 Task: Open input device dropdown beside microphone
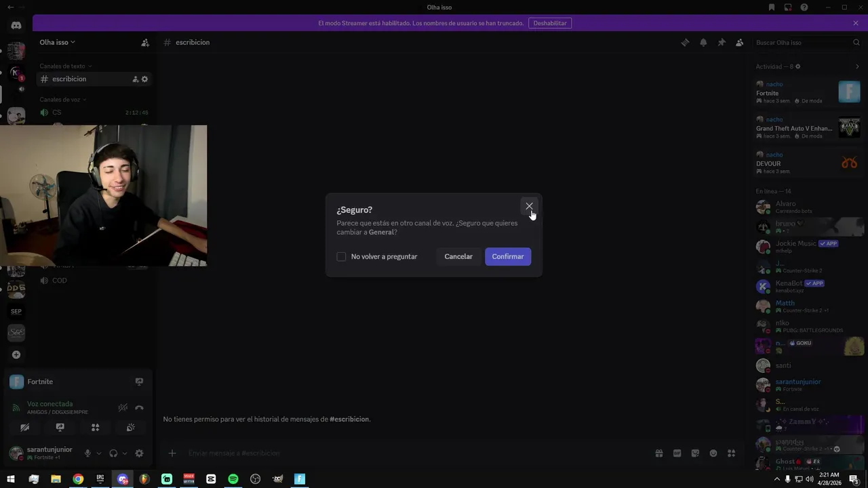point(99,453)
